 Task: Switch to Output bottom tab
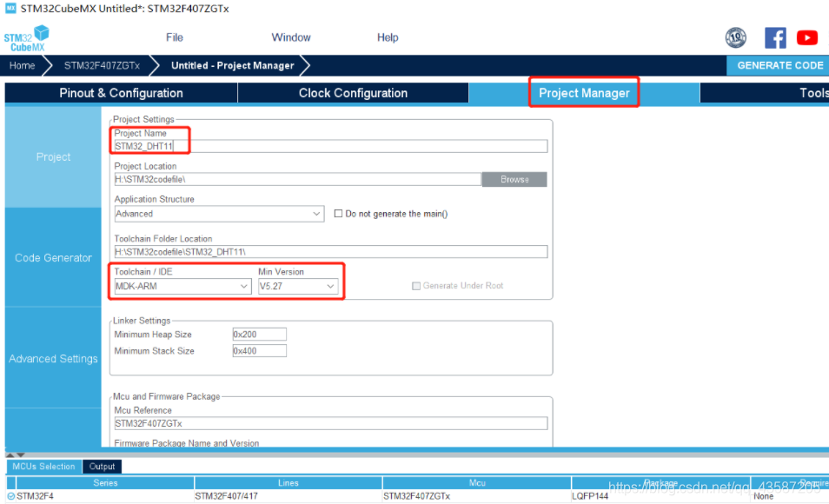coord(102,467)
